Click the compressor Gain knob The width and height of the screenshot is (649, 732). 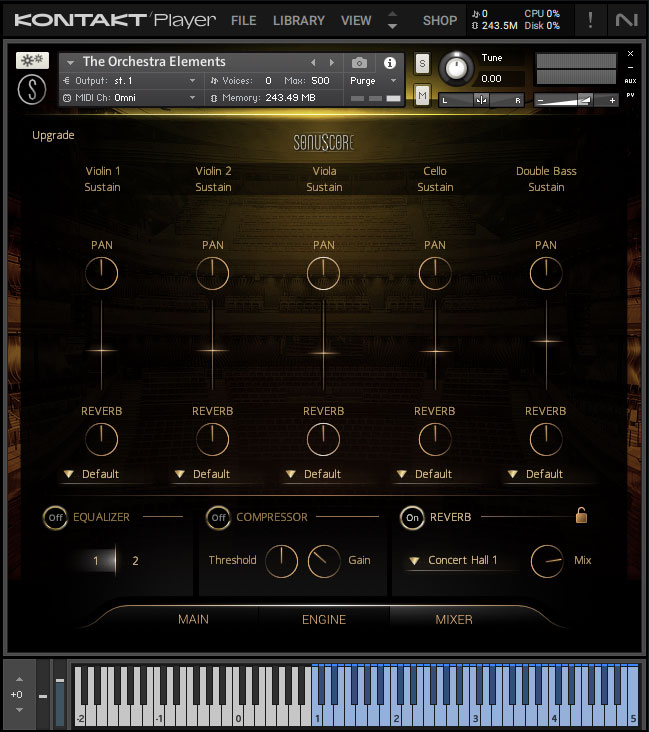tap(324, 561)
